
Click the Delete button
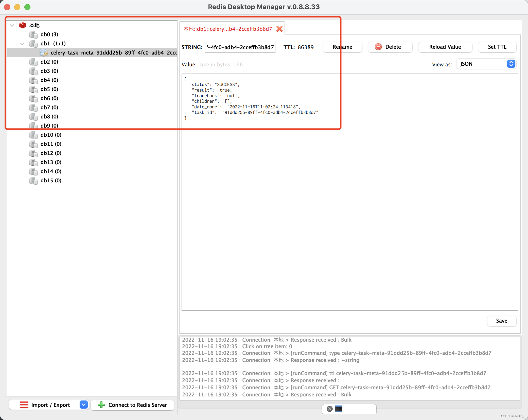pos(390,47)
